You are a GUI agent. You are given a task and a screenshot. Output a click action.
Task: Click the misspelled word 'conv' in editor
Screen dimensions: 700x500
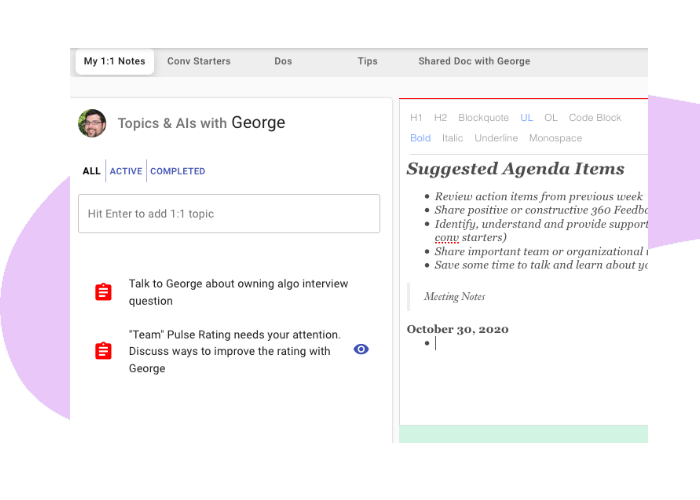pos(446,238)
